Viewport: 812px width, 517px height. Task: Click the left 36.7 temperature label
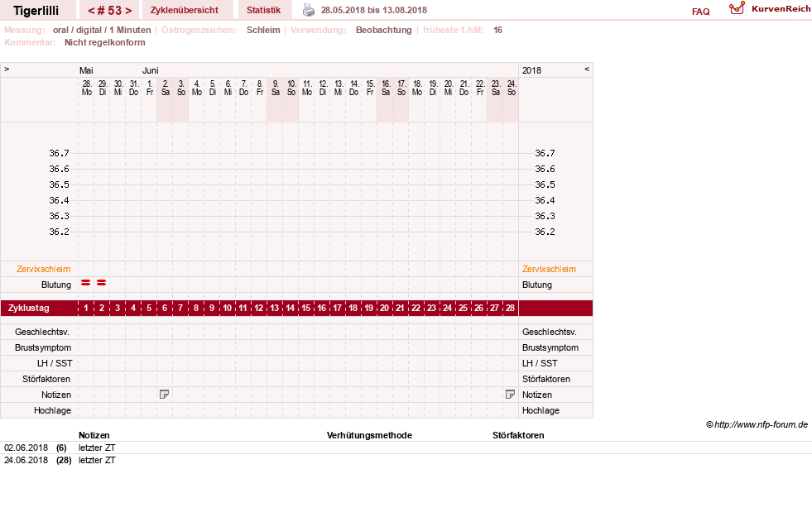[59, 153]
